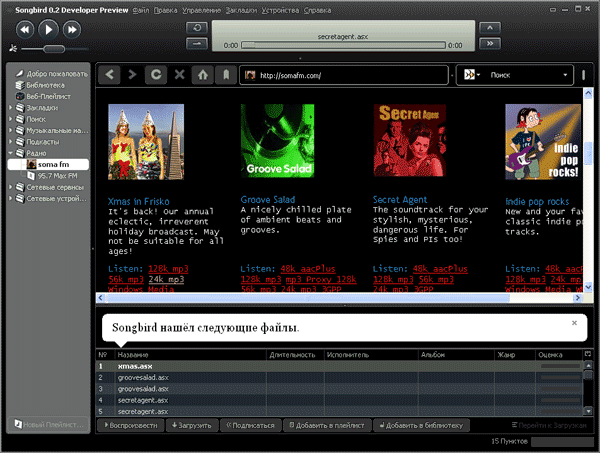
Task: Open the Устройства menu
Action: (280, 10)
